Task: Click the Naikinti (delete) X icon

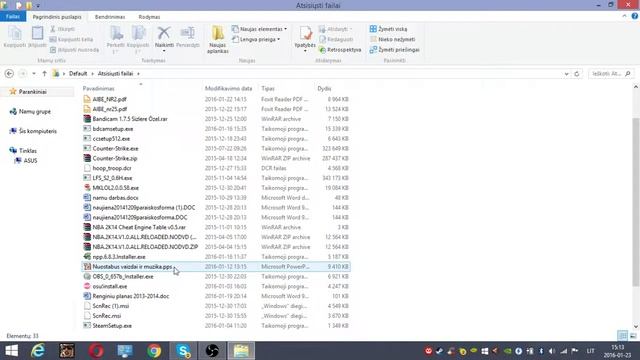Action: point(164,33)
